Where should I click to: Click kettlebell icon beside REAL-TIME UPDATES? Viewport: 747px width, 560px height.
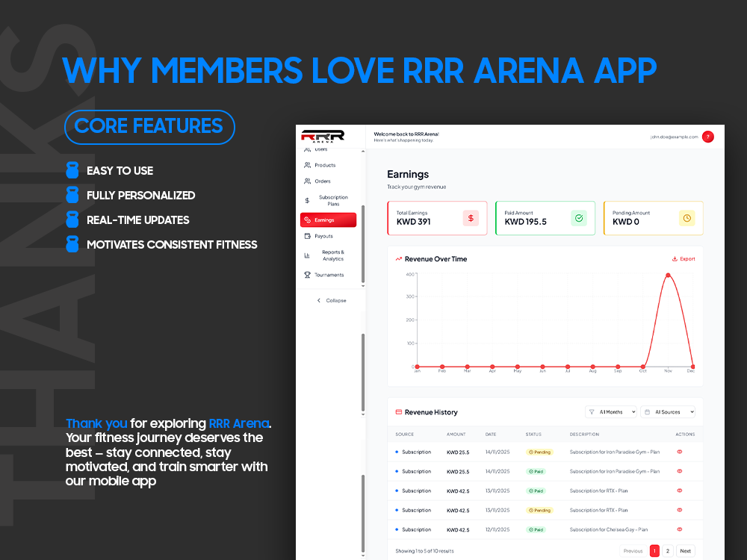[72, 220]
